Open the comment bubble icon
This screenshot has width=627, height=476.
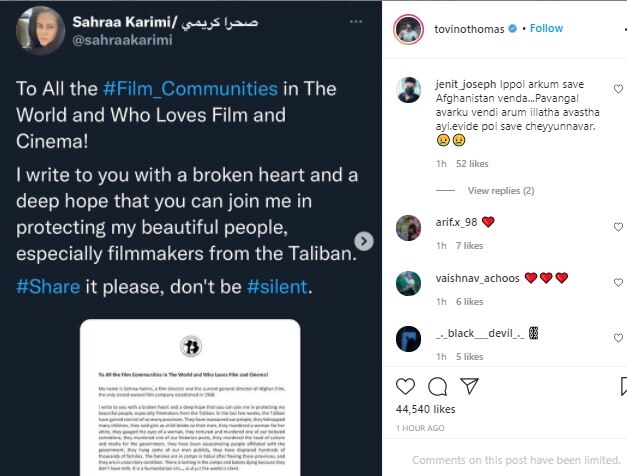coord(438,386)
